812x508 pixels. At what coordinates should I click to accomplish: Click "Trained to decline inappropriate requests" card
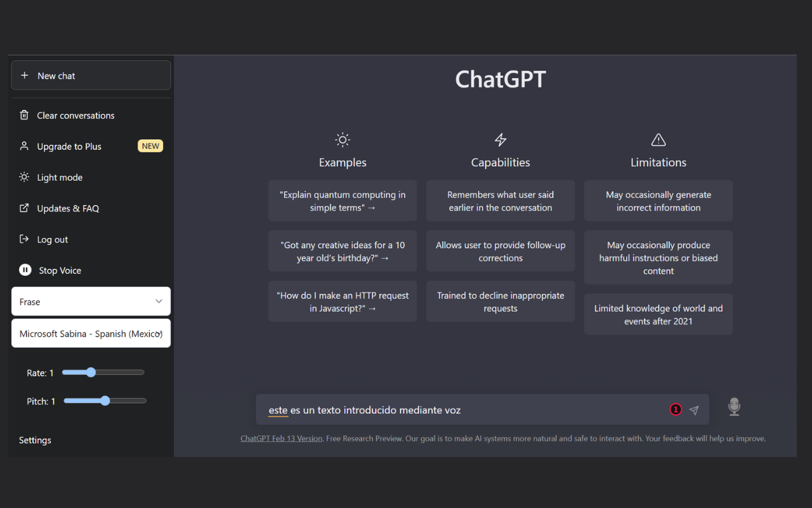coord(501,301)
